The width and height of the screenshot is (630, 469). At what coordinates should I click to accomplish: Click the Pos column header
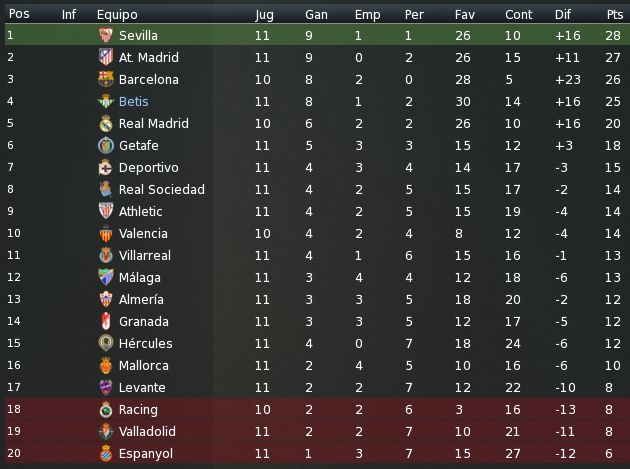19,14
